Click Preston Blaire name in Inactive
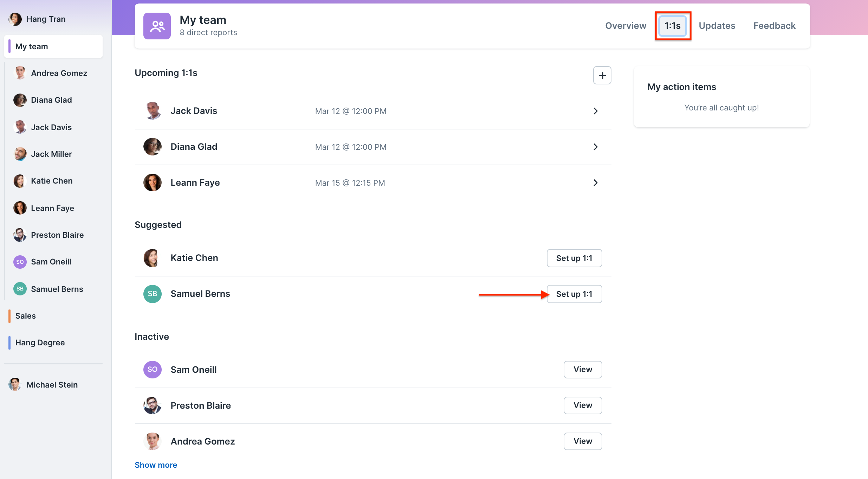This screenshot has height=479, width=868. pyautogui.click(x=201, y=405)
